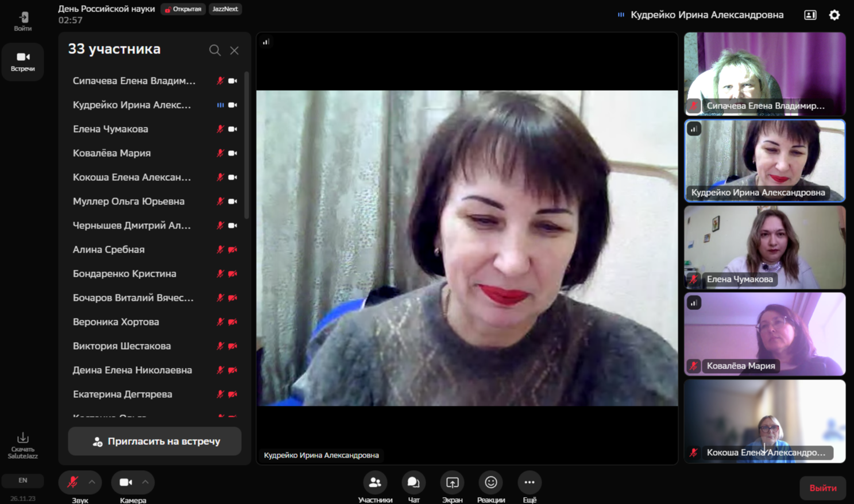Viewport: 854px width, 504px height.
Task: Toggle the Камера camera button
Action: (126, 483)
